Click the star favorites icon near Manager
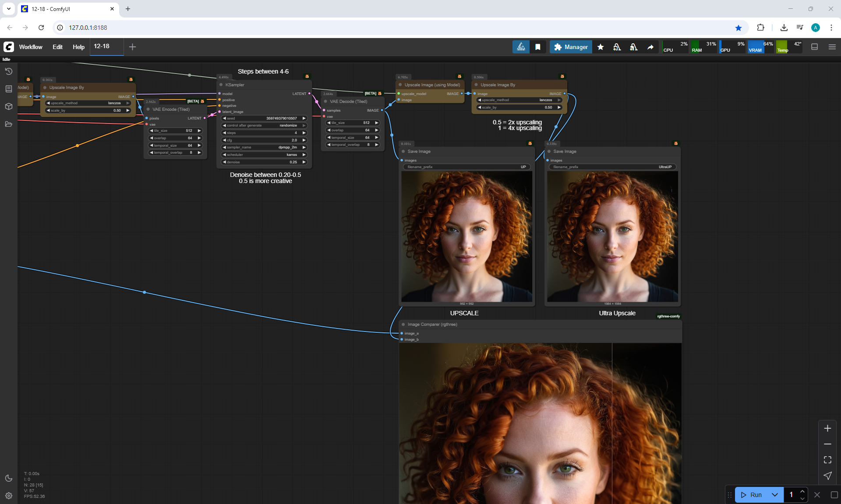 coord(601,47)
